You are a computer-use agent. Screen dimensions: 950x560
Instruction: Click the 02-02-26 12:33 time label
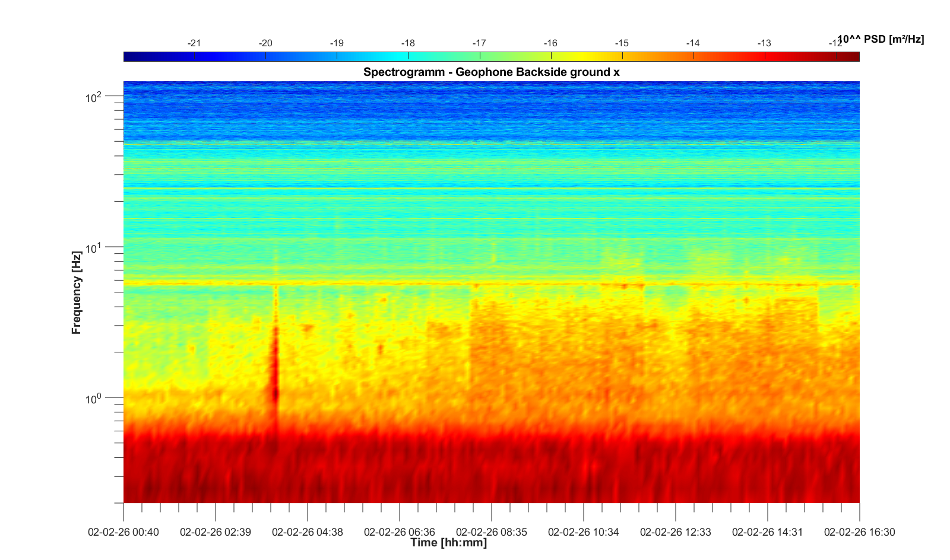click(675, 532)
